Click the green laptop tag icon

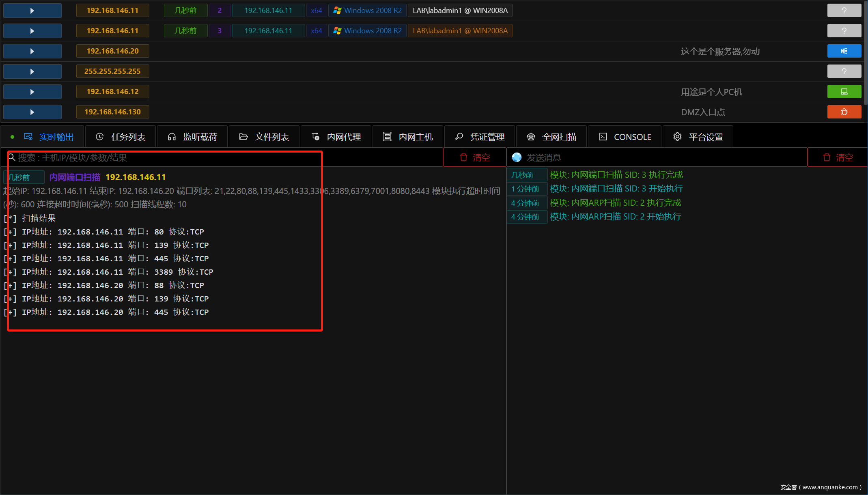point(844,92)
